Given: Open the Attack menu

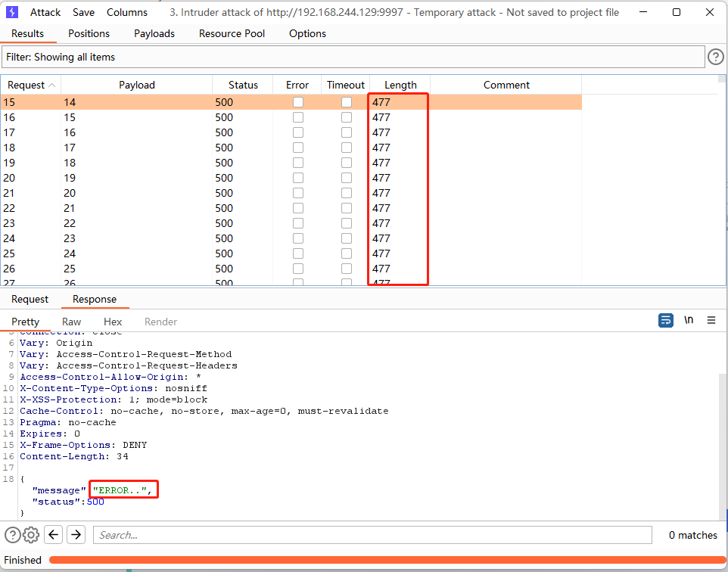Looking at the screenshot, I should pos(45,12).
